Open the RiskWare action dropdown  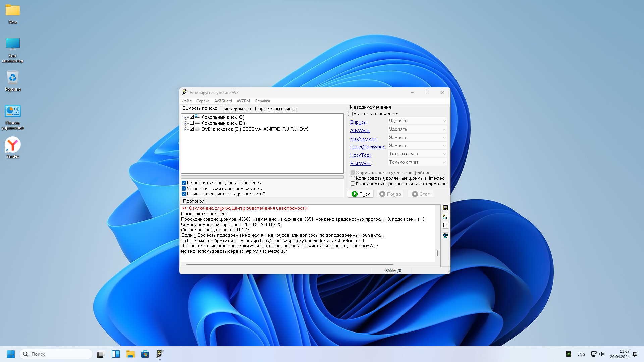(x=417, y=162)
